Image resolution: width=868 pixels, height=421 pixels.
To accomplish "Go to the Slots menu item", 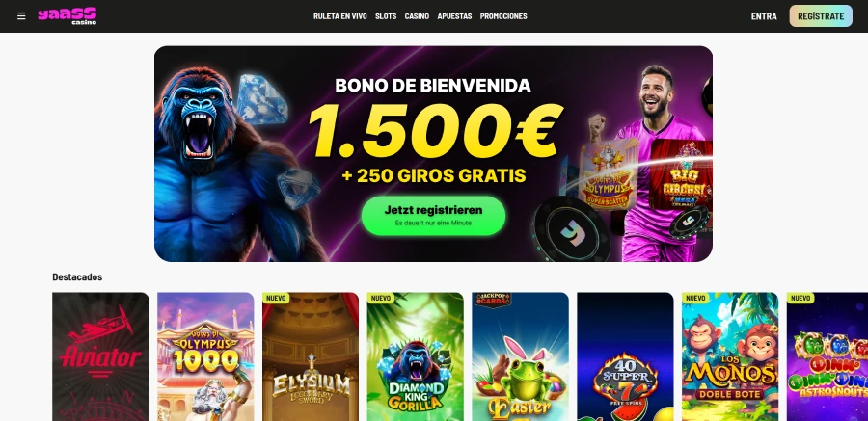I will click(x=386, y=16).
